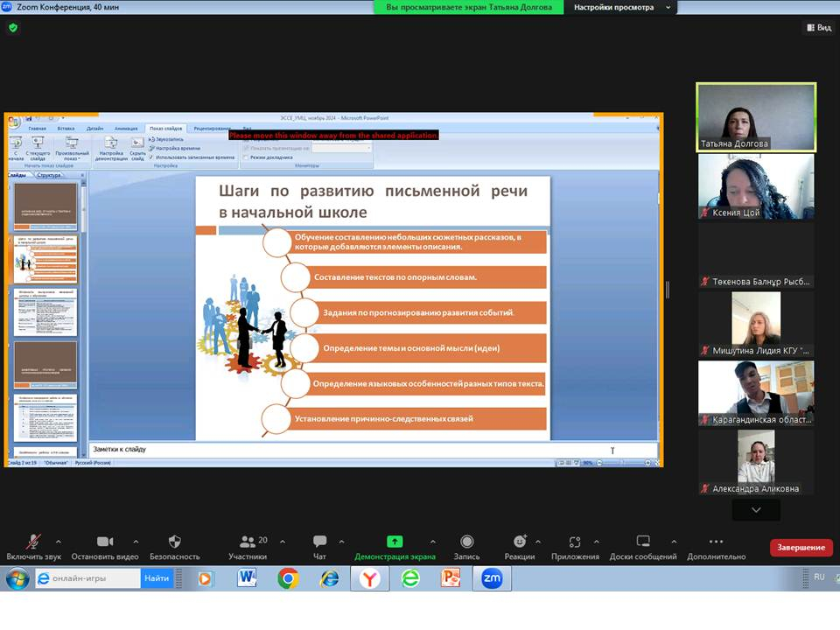The height and width of the screenshot is (630, 840).
Task: Click the green Share Screen icon
Action: pos(395,542)
